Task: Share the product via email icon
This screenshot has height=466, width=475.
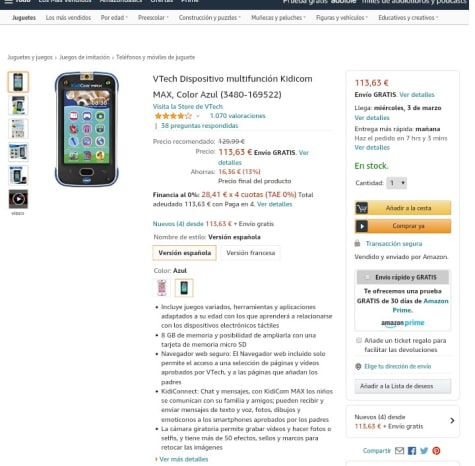Action: tap(399, 451)
